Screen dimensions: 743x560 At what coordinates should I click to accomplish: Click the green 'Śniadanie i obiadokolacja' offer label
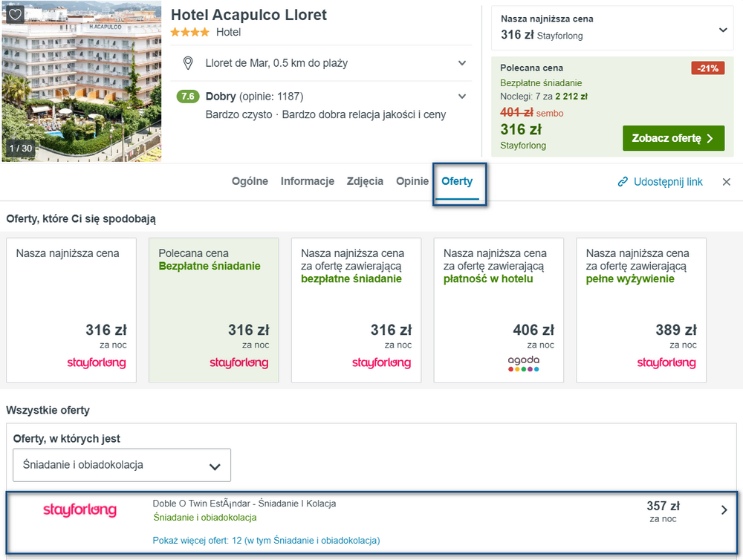[x=205, y=518]
